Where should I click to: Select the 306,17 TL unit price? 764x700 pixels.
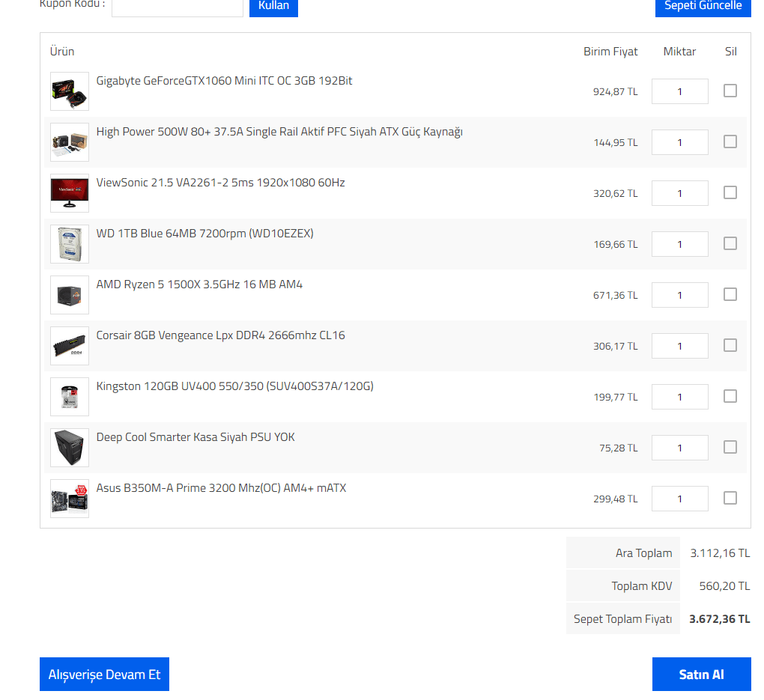click(616, 347)
